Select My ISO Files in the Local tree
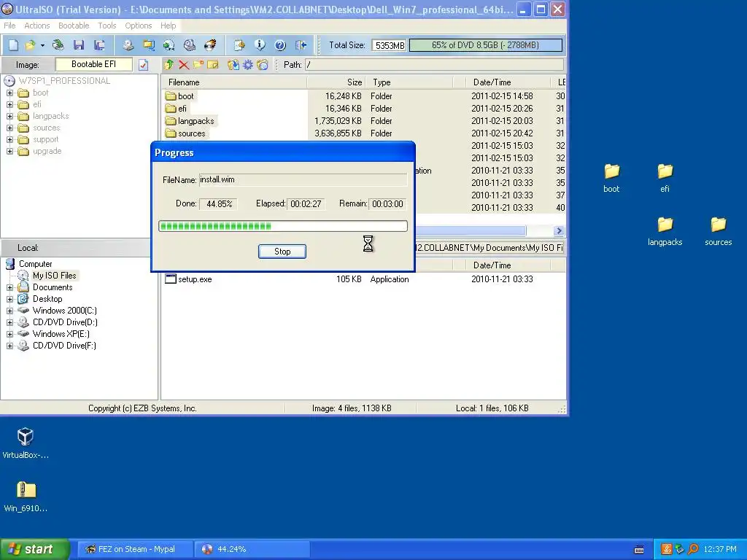 click(54, 276)
